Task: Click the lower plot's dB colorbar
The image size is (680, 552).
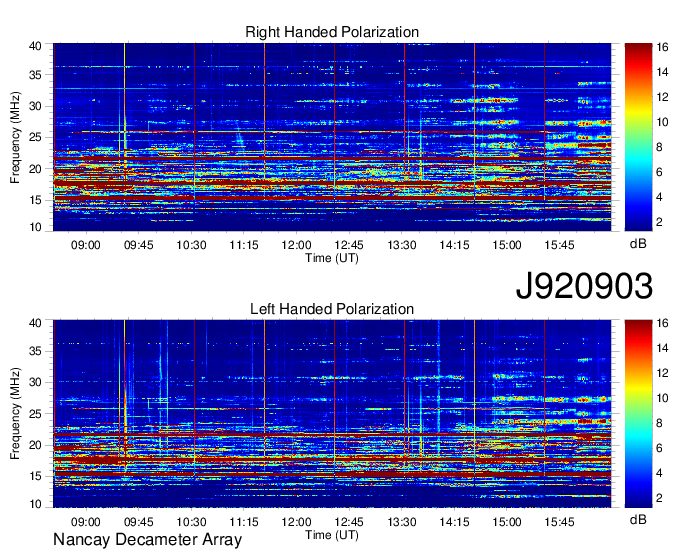Action: (638, 414)
